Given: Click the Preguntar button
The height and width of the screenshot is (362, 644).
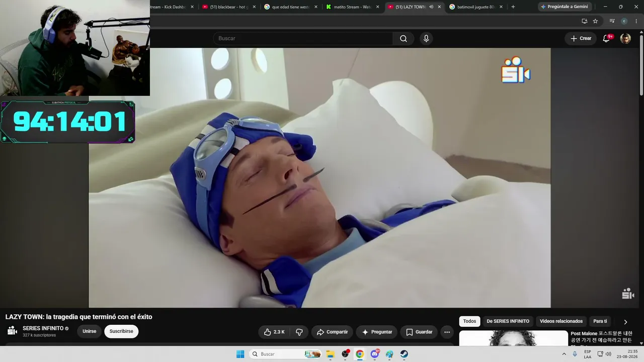Looking at the screenshot, I should [377, 332].
